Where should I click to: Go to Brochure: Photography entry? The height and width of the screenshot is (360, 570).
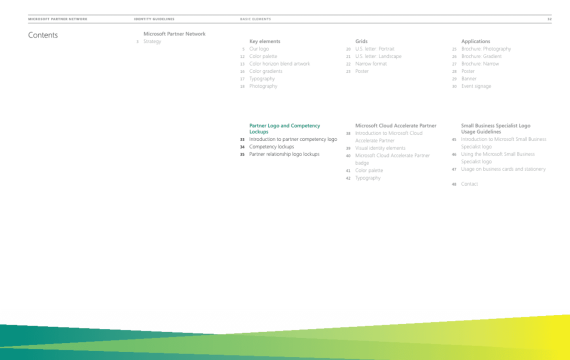[x=486, y=49]
